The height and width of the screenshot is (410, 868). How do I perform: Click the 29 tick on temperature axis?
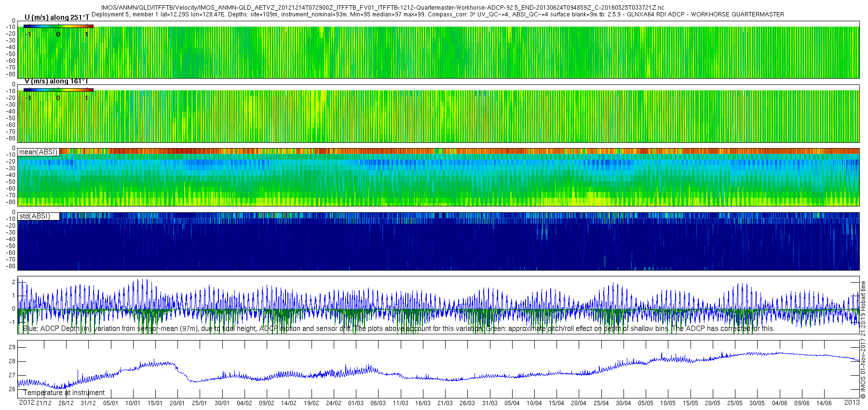point(12,347)
